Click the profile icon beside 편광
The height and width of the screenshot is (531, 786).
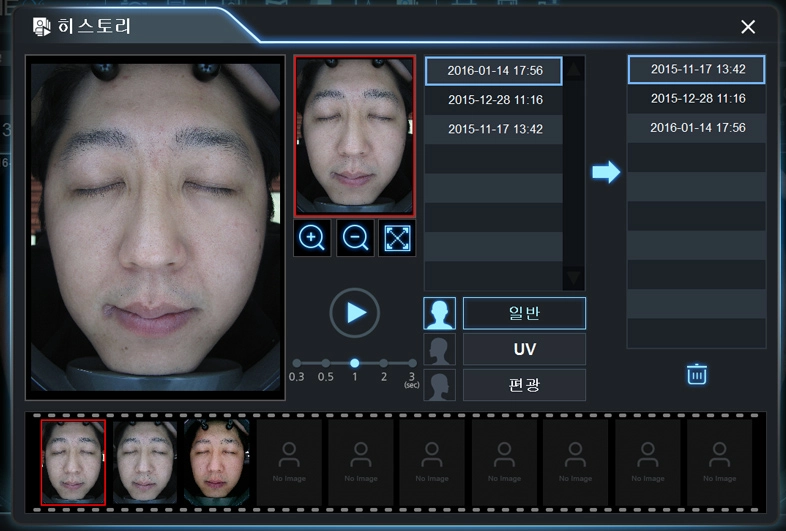pyautogui.click(x=440, y=385)
